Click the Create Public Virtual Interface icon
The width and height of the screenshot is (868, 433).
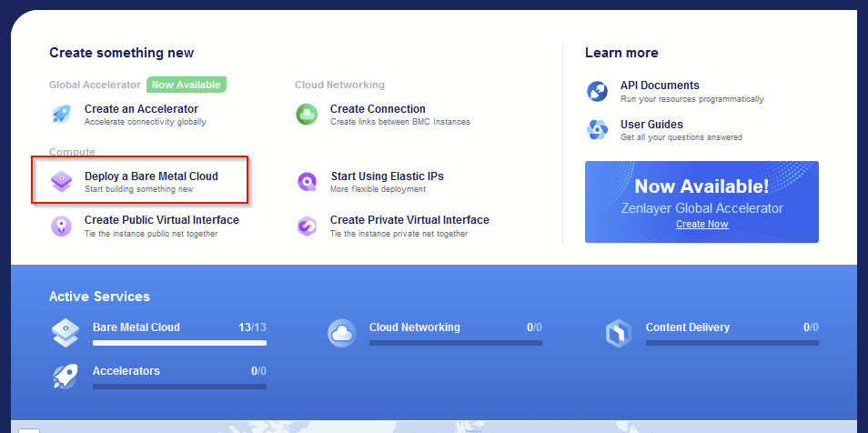pos(61,226)
